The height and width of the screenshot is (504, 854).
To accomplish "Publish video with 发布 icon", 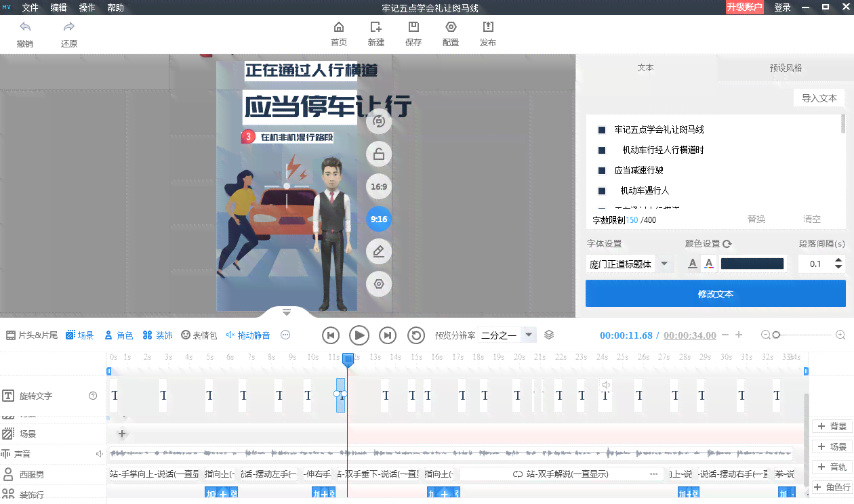I will tap(488, 27).
